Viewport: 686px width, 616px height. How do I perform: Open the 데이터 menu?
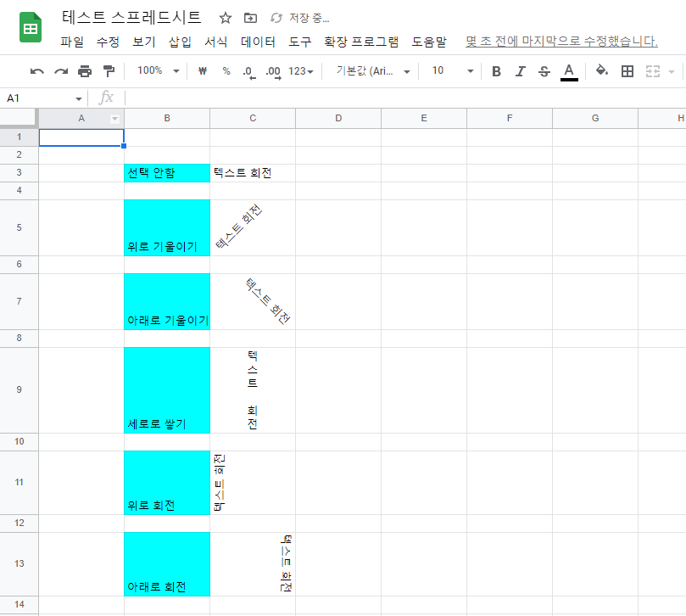(x=258, y=42)
